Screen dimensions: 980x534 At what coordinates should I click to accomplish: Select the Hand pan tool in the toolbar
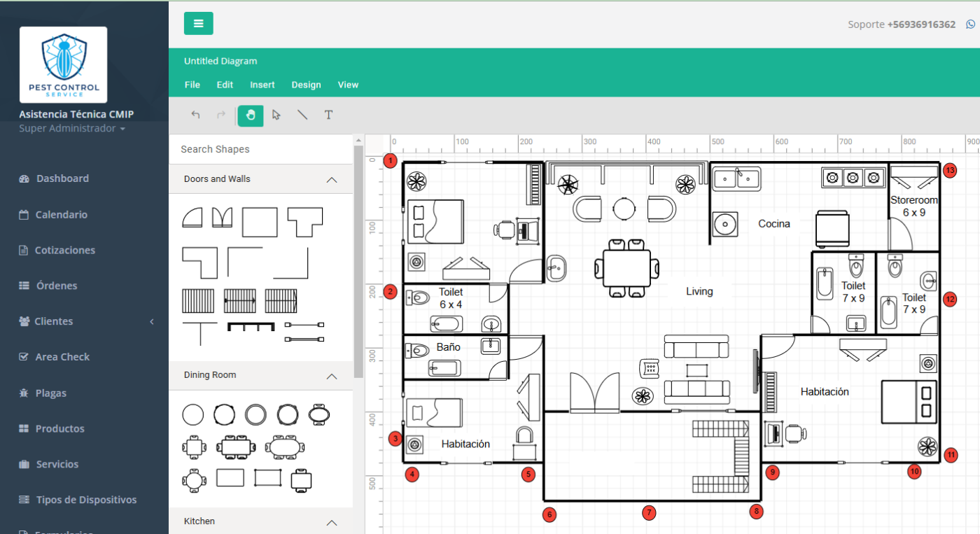[250, 115]
